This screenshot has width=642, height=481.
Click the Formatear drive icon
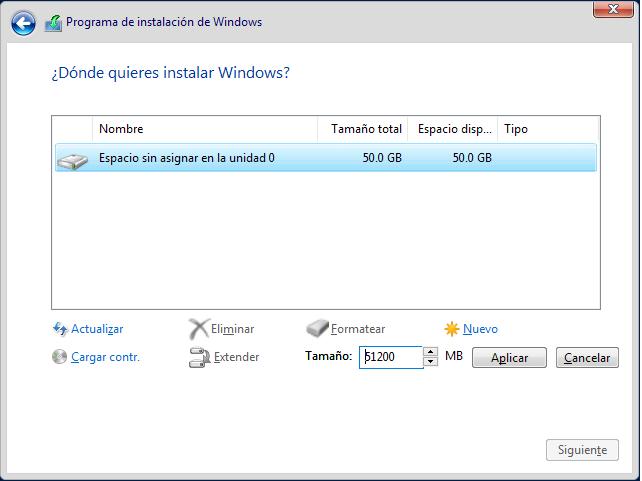coord(317,328)
